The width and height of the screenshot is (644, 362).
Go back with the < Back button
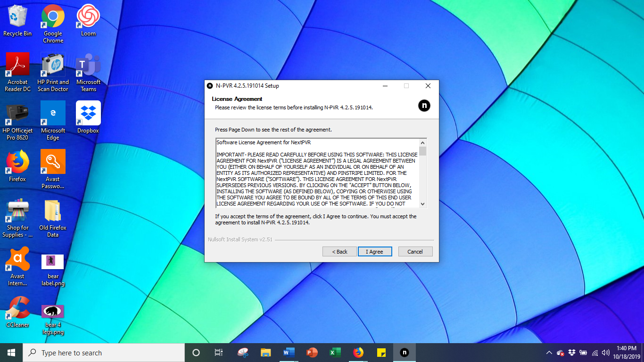[x=339, y=252]
